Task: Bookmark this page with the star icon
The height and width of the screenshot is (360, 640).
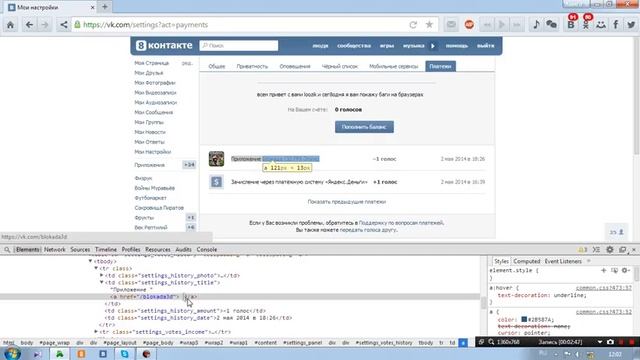Action: click(x=429, y=24)
